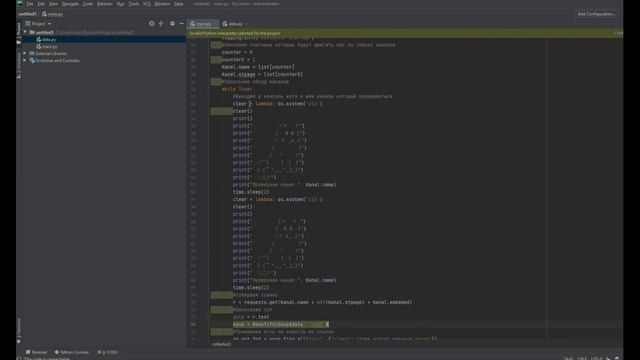Open the Window menu
The width and height of the screenshot is (640, 360).
162,4
